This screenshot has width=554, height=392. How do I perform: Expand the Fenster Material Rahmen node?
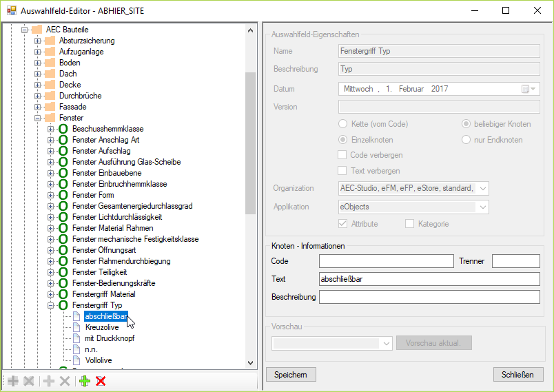(50, 228)
